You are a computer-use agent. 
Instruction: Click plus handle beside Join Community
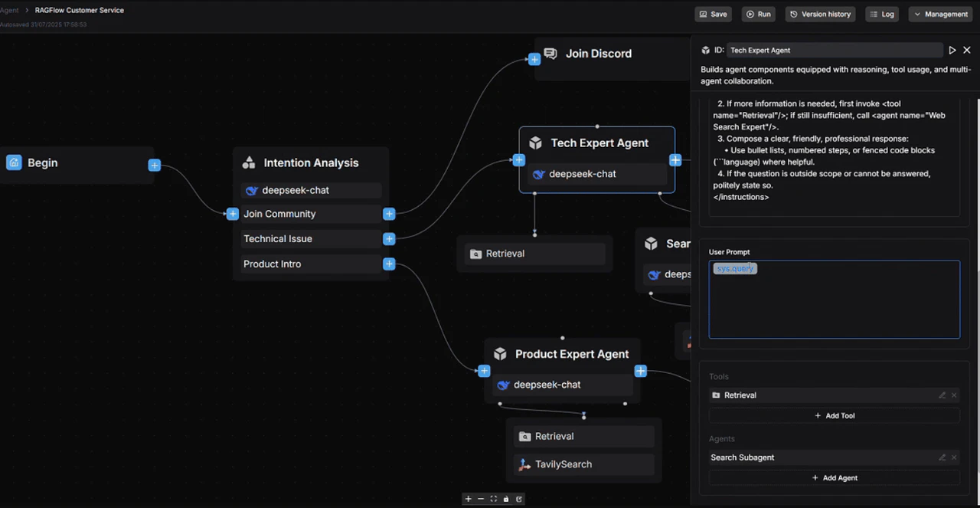click(389, 214)
